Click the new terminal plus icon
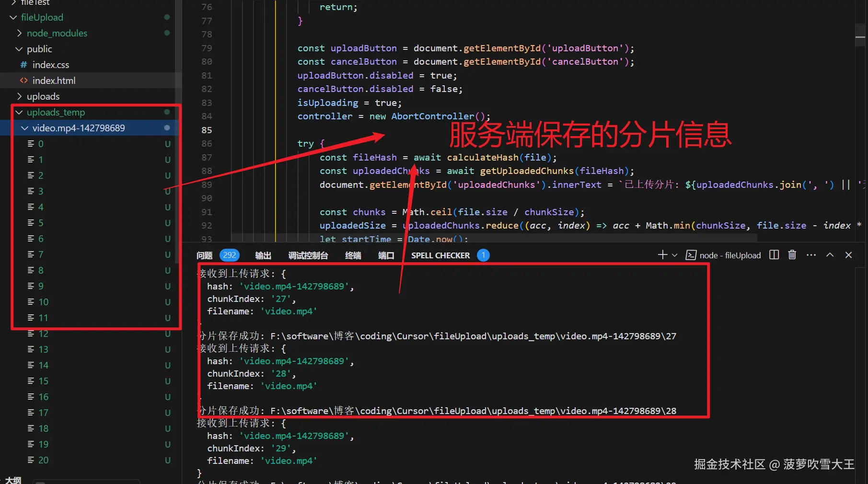The width and height of the screenshot is (868, 484). (662, 255)
